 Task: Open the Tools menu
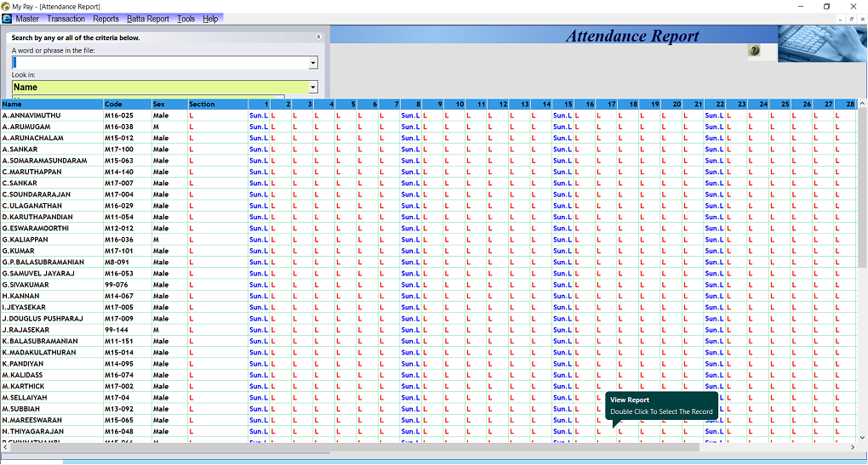(x=186, y=19)
